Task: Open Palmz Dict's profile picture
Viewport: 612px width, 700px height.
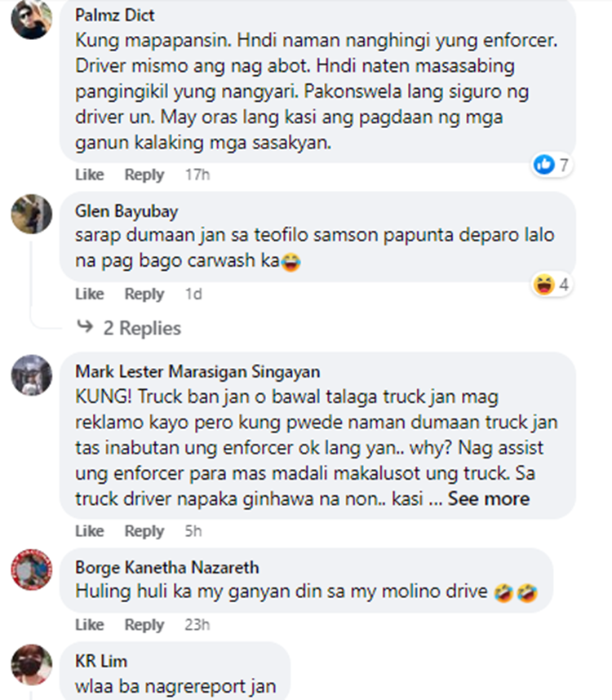Action: pos(31,20)
